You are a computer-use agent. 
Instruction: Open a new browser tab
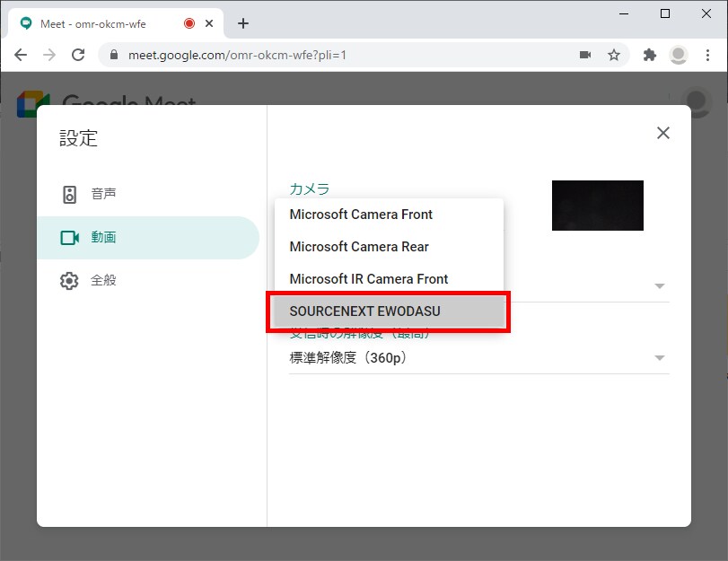point(243,23)
